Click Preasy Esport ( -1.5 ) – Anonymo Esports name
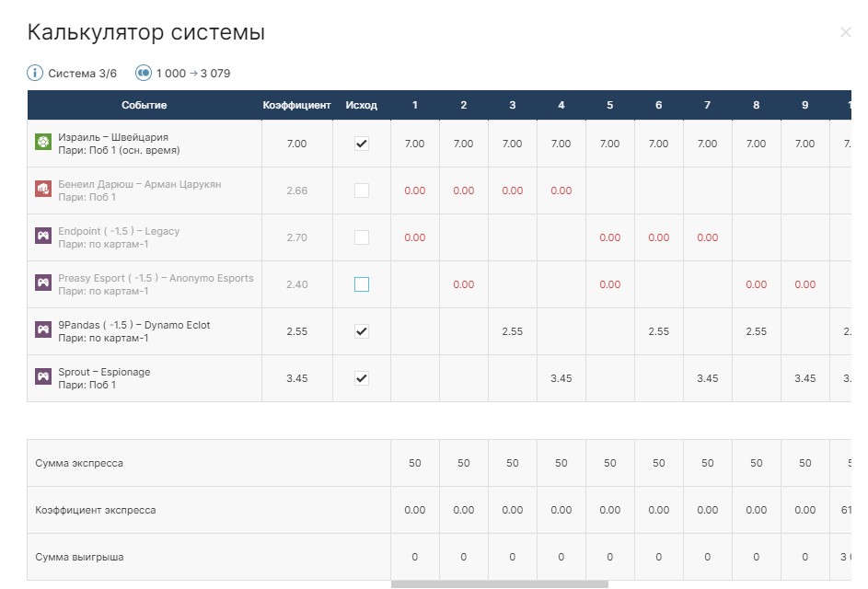Viewport: 868px width, 589px height. tap(156, 279)
